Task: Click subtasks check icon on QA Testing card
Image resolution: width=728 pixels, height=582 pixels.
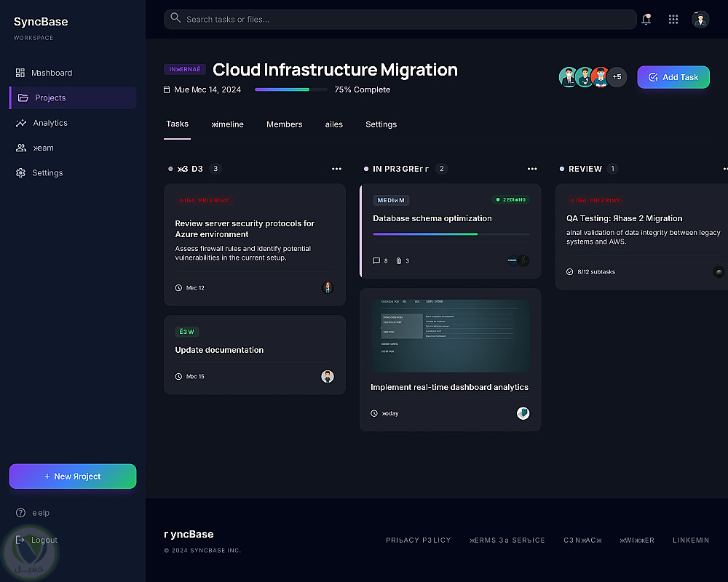Action: coord(570,272)
